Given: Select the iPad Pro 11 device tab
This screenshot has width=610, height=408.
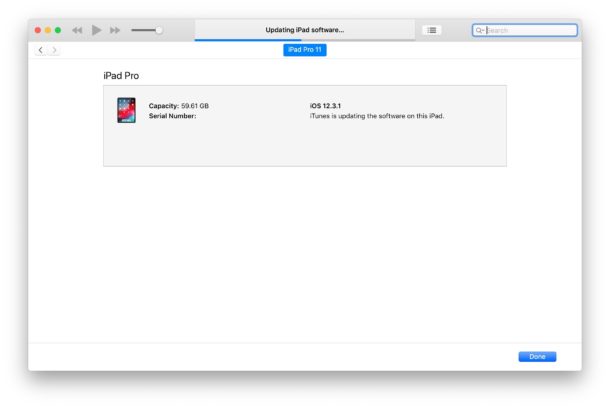Looking at the screenshot, I should click(305, 50).
